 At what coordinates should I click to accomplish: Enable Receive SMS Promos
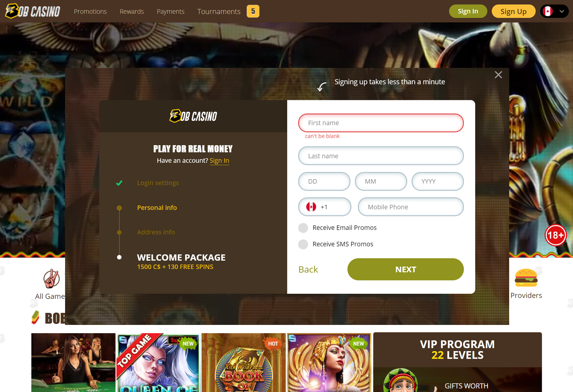click(303, 244)
